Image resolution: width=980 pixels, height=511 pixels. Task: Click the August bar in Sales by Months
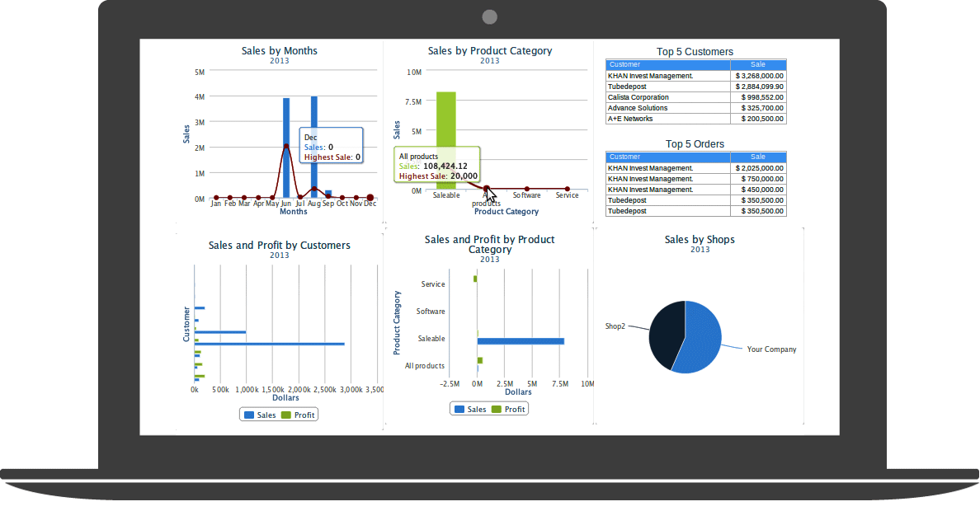tap(313, 147)
